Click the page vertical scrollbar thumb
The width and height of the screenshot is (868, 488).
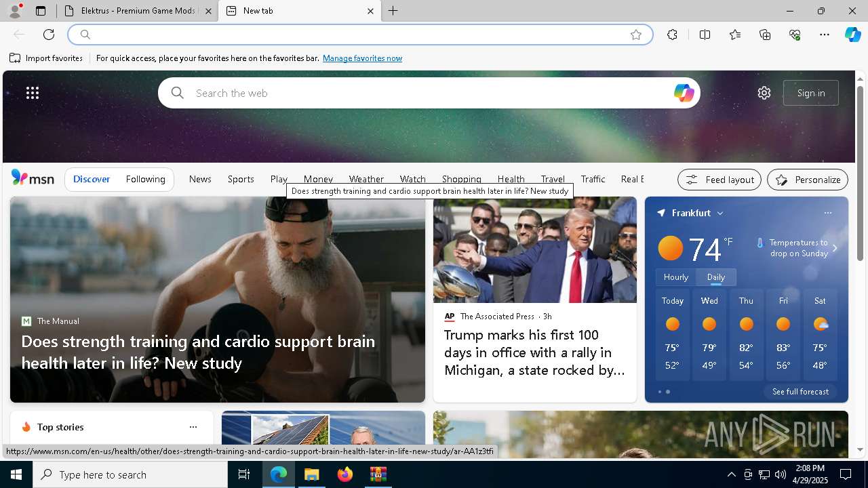(860, 173)
